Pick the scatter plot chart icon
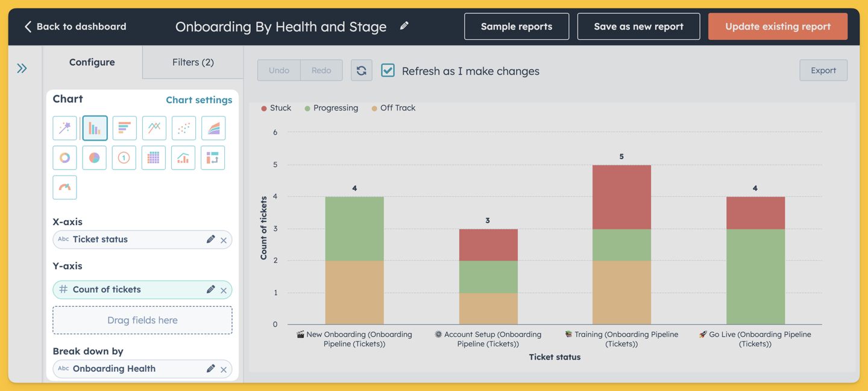This screenshot has height=391, width=868. (184, 128)
